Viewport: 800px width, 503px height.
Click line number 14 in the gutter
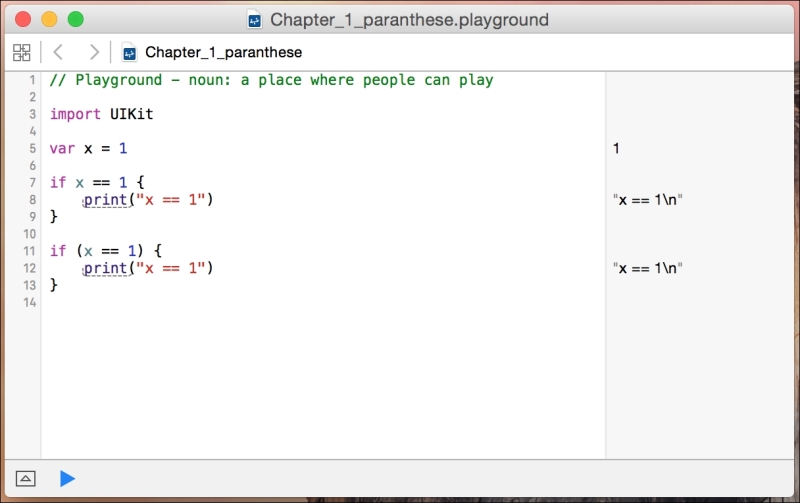tap(30, 303)
